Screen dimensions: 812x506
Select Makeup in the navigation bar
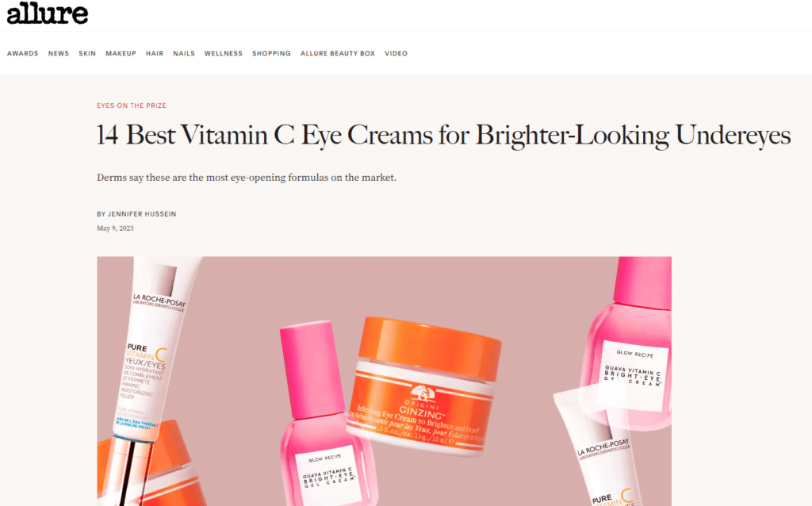click(x=121, y=53)
